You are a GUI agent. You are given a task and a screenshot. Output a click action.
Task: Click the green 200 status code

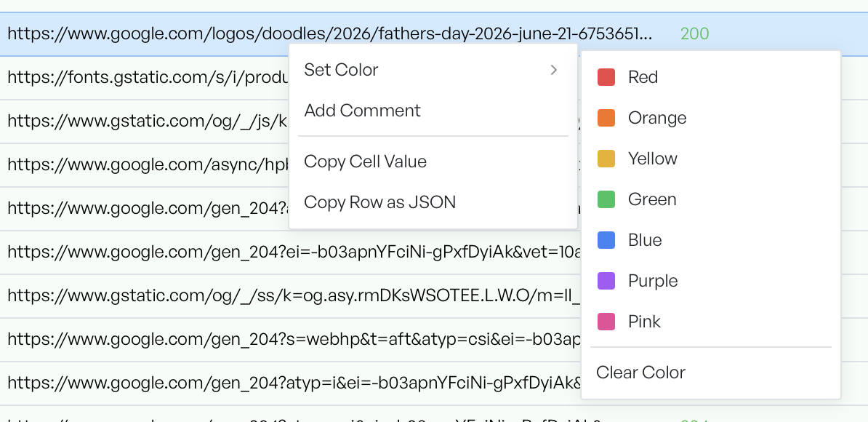(x=694, y=34)
